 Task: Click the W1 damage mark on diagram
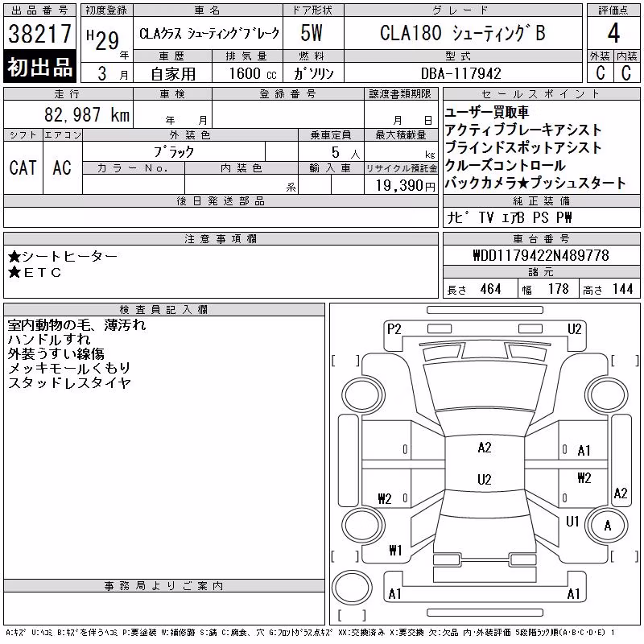tap(395, 550)
